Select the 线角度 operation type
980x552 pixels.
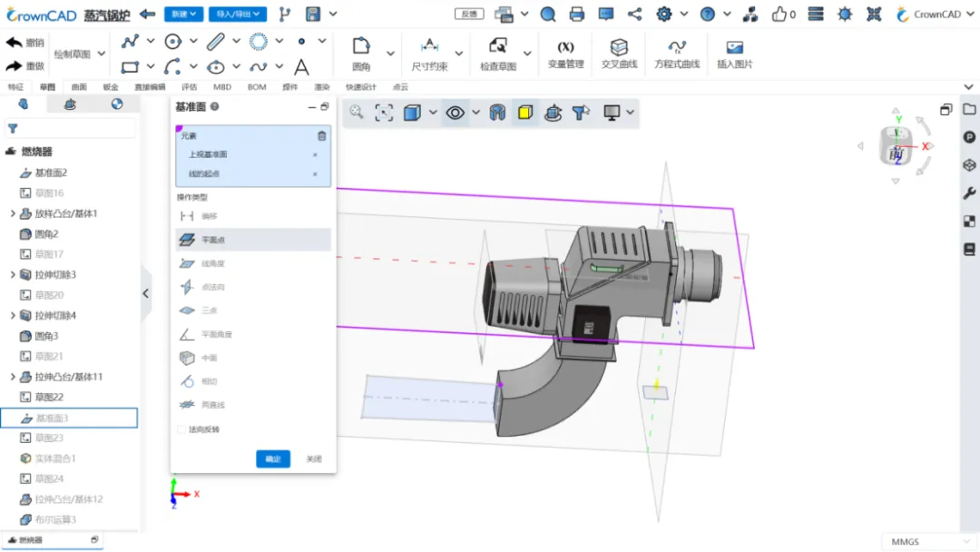253,263
